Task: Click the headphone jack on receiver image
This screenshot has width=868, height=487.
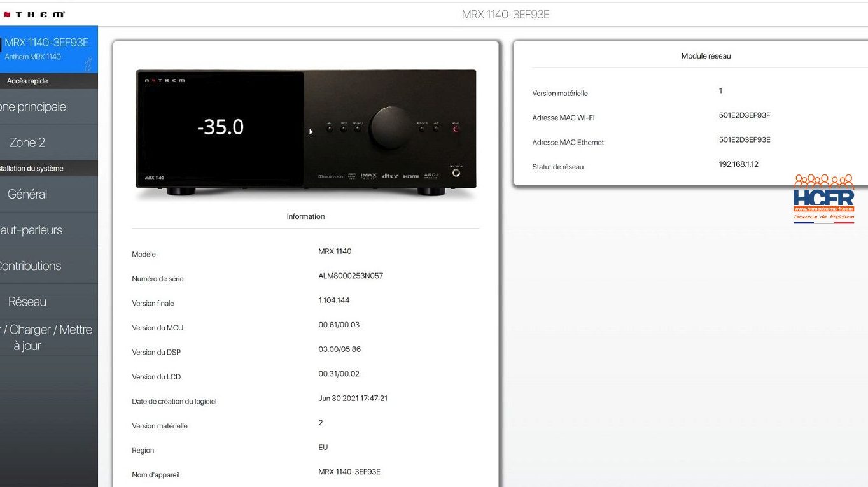Action: point(456,173)
